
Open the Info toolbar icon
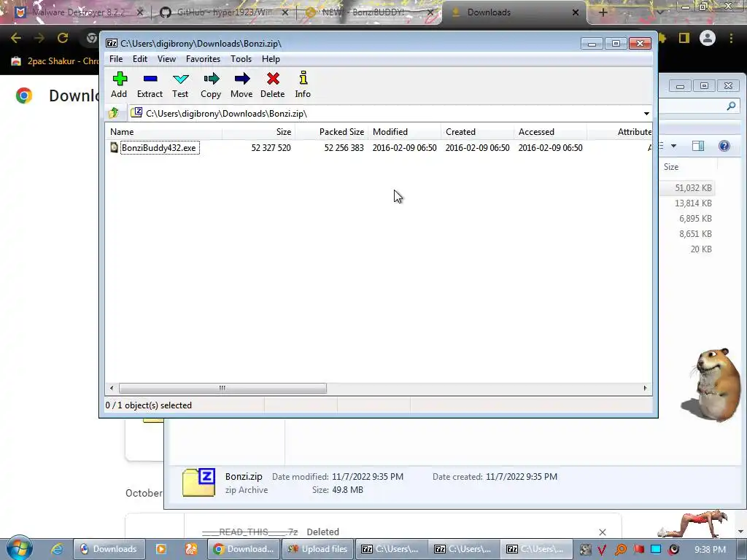point(303,85)
